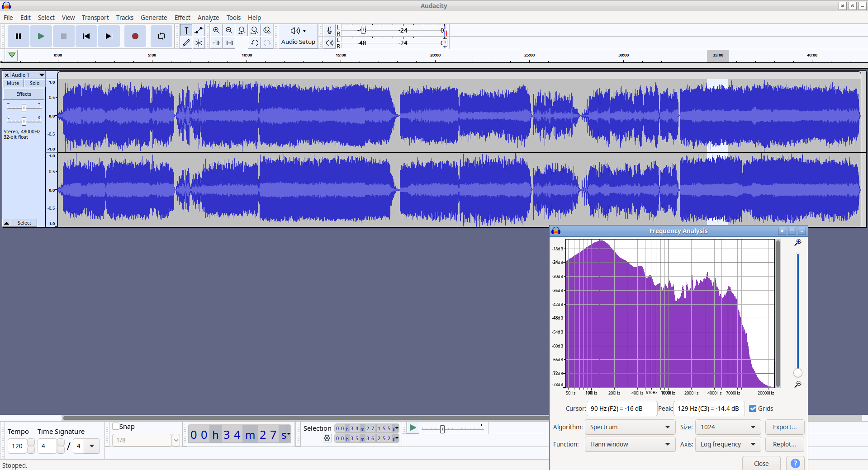Open Audio Setup dropdown
Screen dimensions: 868x470
[x=298, y=36]
